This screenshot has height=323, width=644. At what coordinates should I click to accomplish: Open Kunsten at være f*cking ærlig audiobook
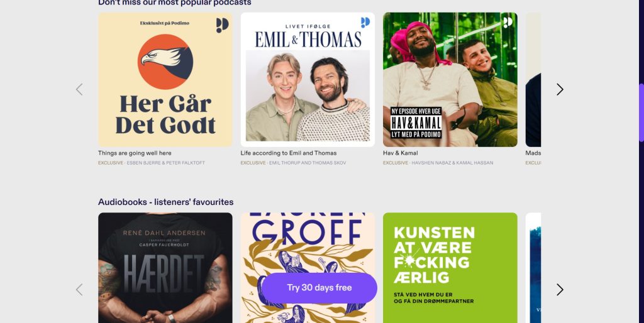click(x=450, y=268)
